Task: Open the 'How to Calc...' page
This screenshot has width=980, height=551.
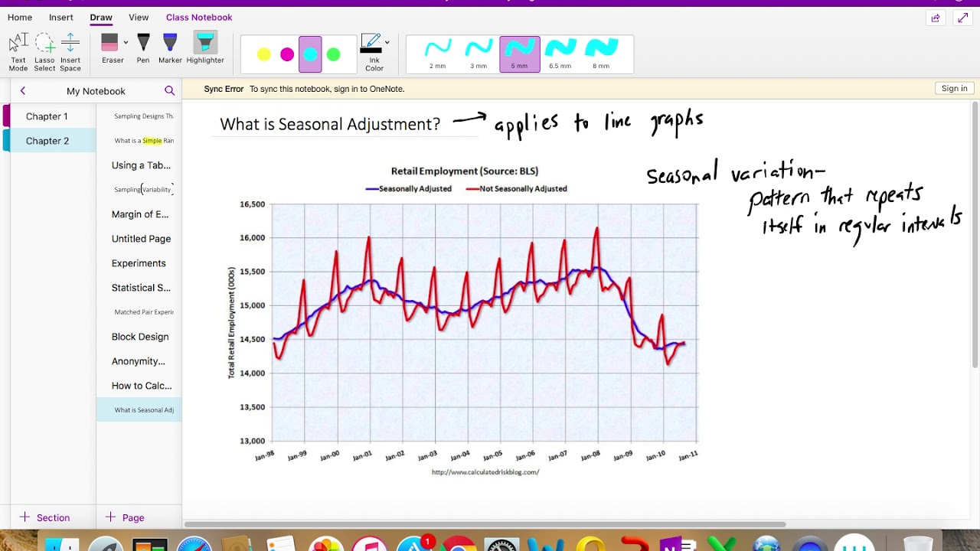Action: pyautogui.click(x=139, y=386)
